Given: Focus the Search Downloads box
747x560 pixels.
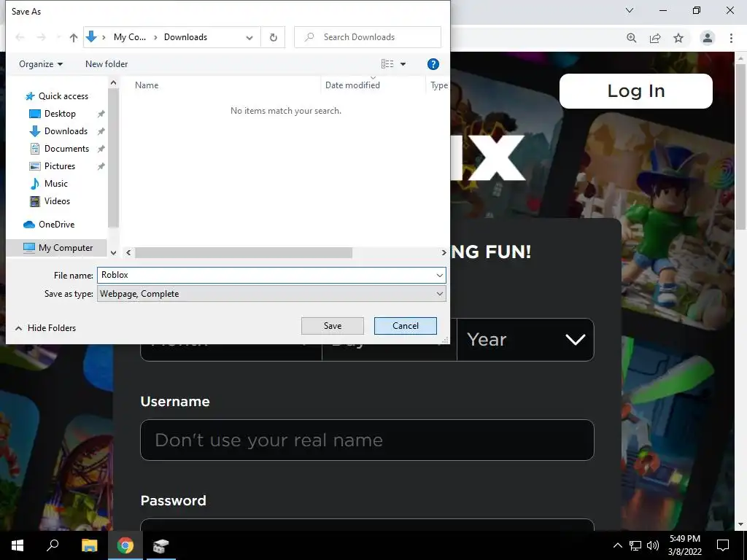Looking at the screenshot, I should coord(368,37).
